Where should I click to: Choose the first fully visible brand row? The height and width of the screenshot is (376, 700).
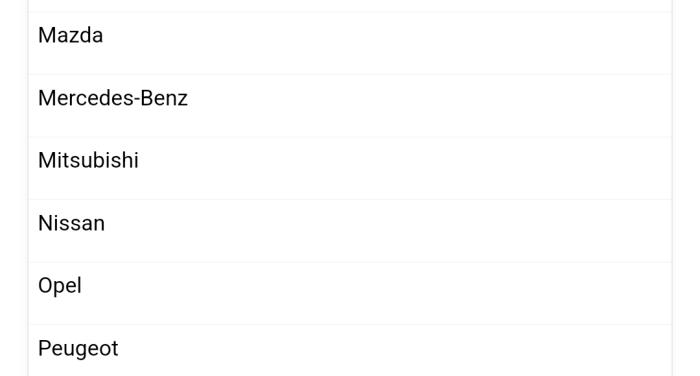pyautogui.click(x=350, y=43)
